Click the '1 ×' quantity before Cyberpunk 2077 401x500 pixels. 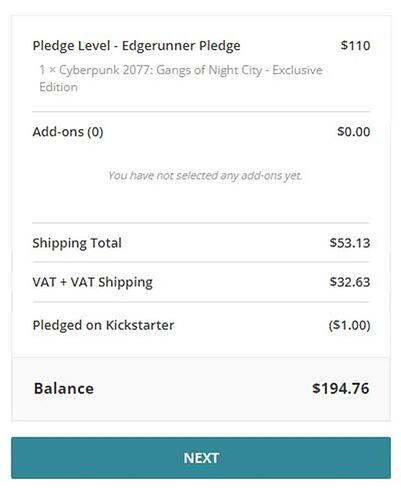(x=47, y=70)
